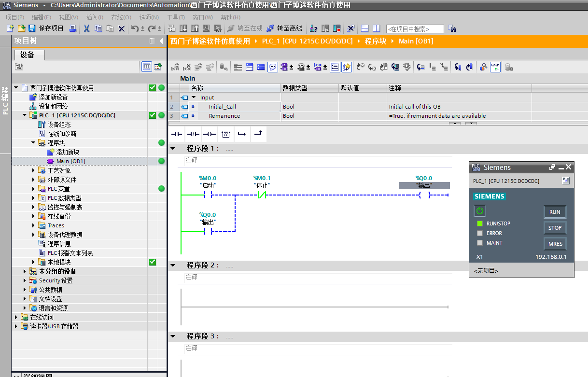Open the 项目(P) menu
This screenshot has height=377, width=588.
14,17
